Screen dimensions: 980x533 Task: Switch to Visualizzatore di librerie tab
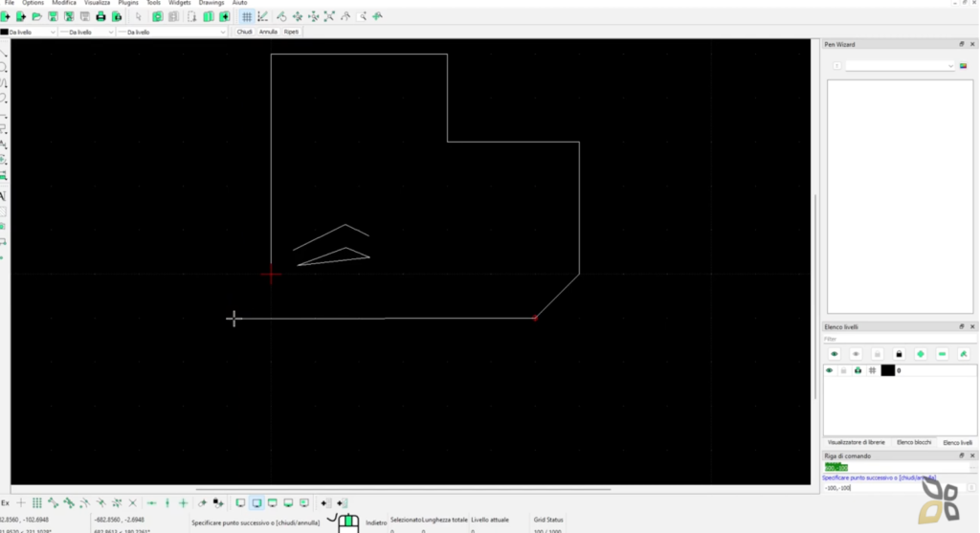click(x=857, y=442)
